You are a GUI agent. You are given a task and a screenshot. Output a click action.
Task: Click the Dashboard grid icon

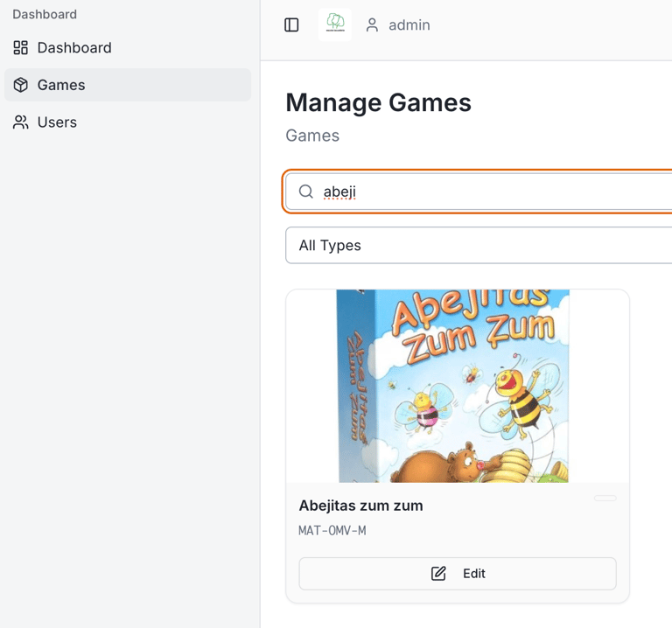(21, 47)
